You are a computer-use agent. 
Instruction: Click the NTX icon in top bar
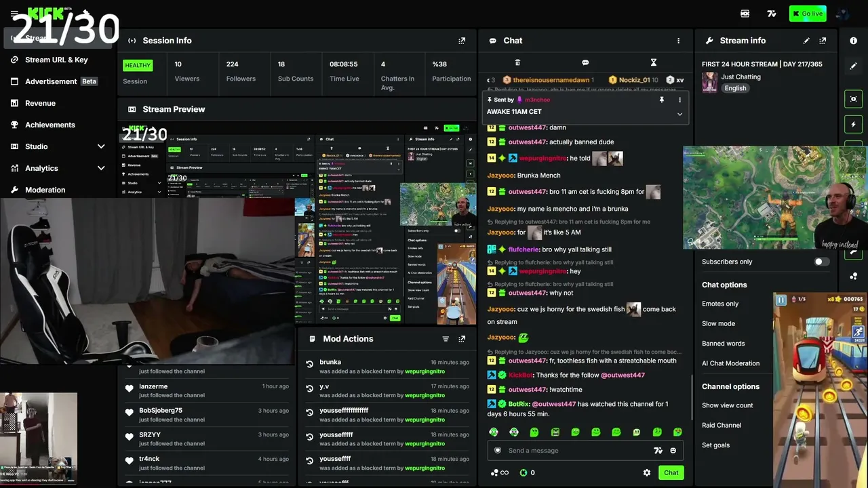pos(745,14)
